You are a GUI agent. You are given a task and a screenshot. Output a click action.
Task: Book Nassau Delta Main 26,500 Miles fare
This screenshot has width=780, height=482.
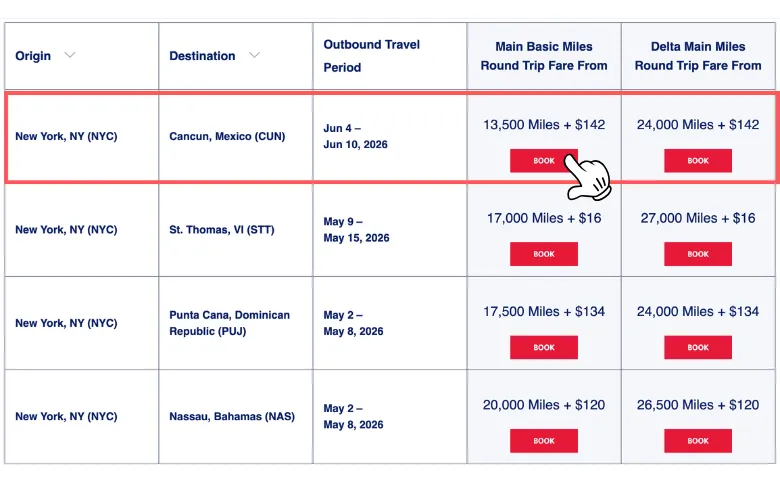[x=698, y=441]
